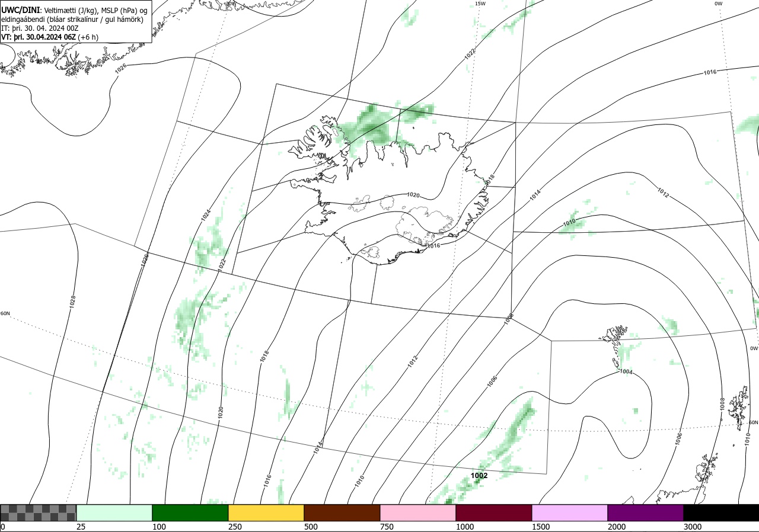The image size is (759, 532).
Task: Click the "IT: þri. 30. 04. 2024 00Z" line
Action: coord(40,28)
